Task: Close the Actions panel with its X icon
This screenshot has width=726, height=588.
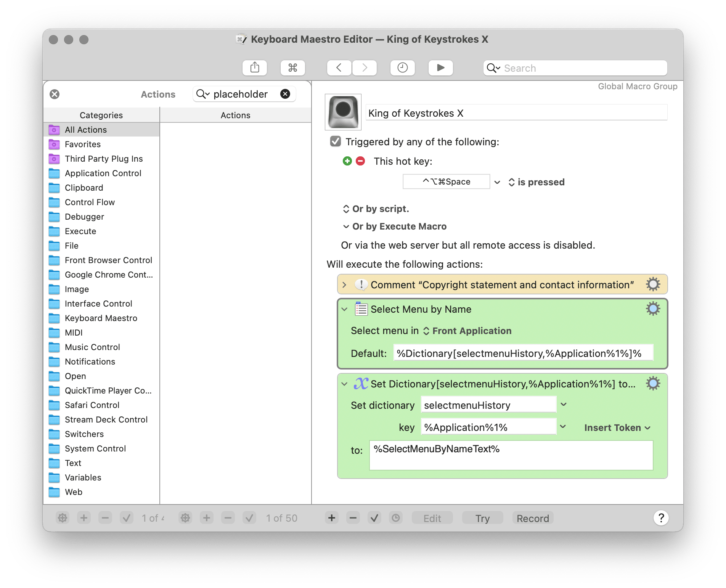Action: tap(55, 94)
